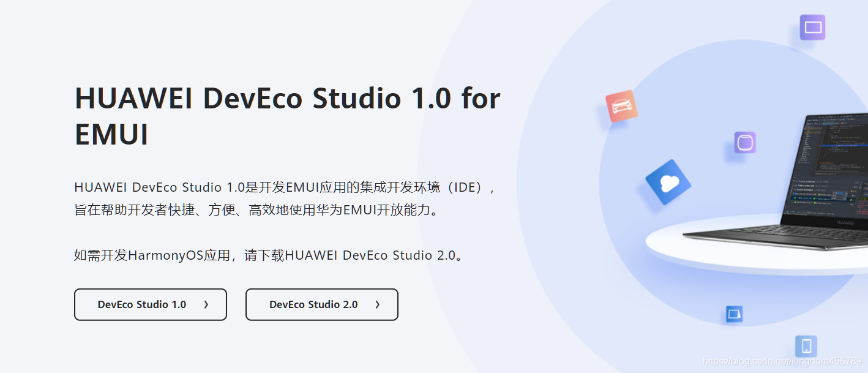Open the DevEco Studio 1.0 download button
This screenshot has width=868, height=373.
[x=151, y=304]
